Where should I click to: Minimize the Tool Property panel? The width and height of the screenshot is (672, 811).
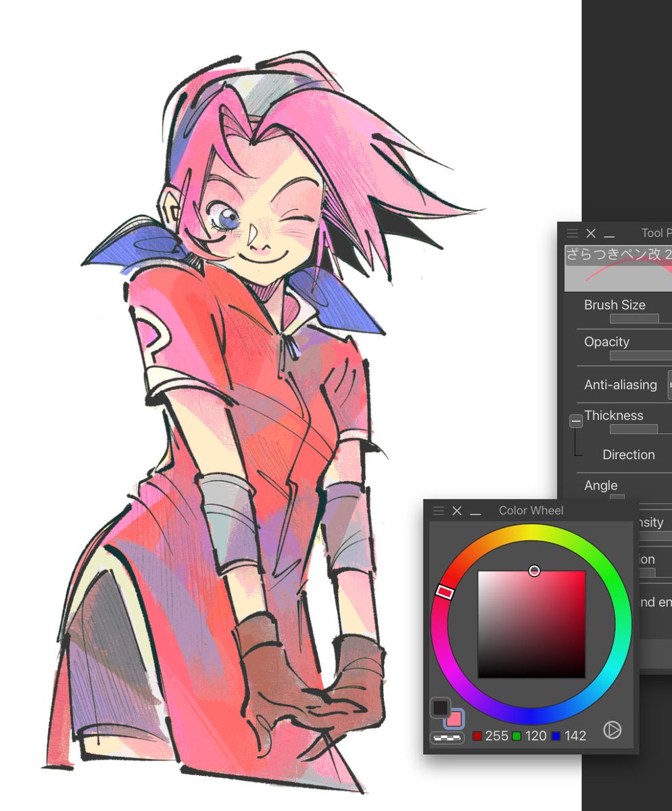609,236
